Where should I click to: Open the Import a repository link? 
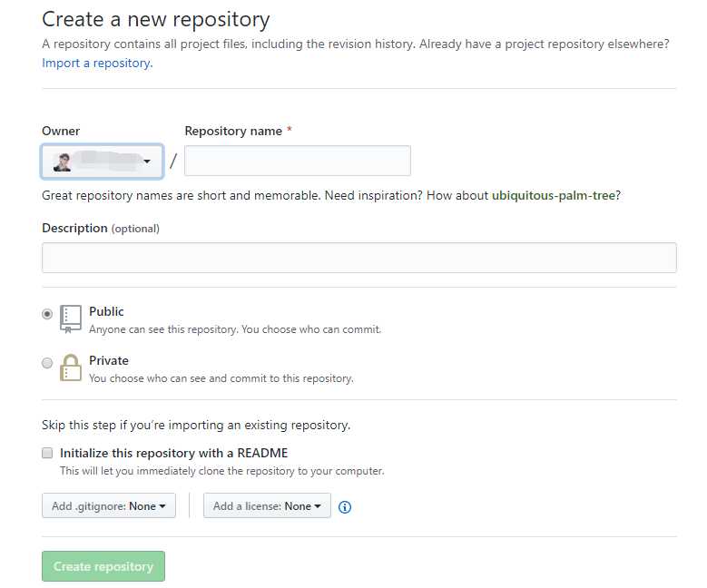point(97,64)
